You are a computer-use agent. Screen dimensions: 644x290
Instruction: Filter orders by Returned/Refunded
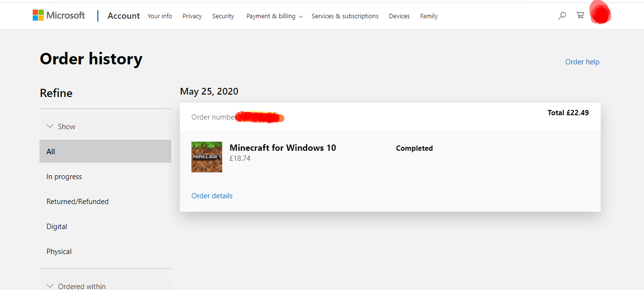point(105,202)
